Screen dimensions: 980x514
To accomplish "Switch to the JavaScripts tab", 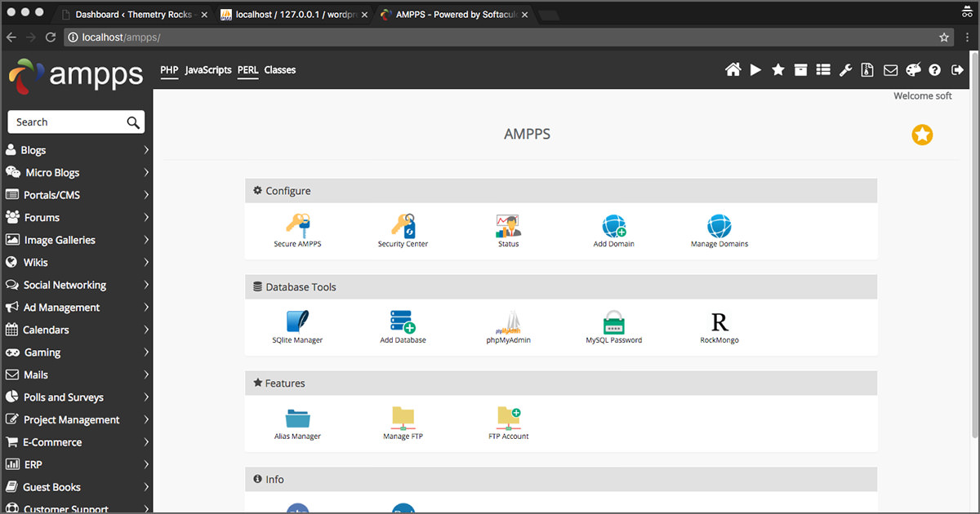I will (208, 70).
